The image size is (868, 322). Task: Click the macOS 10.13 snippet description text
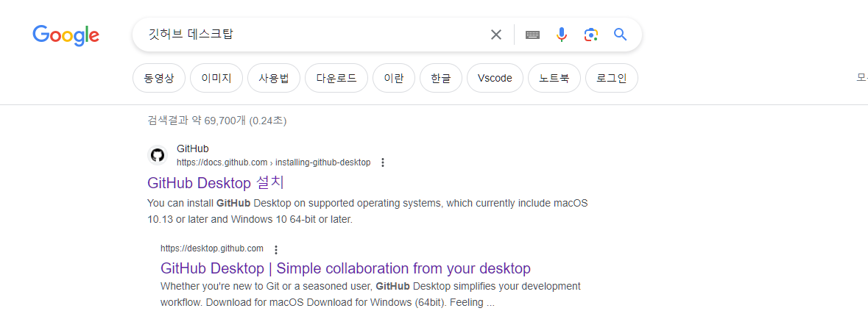coord(367,211)
